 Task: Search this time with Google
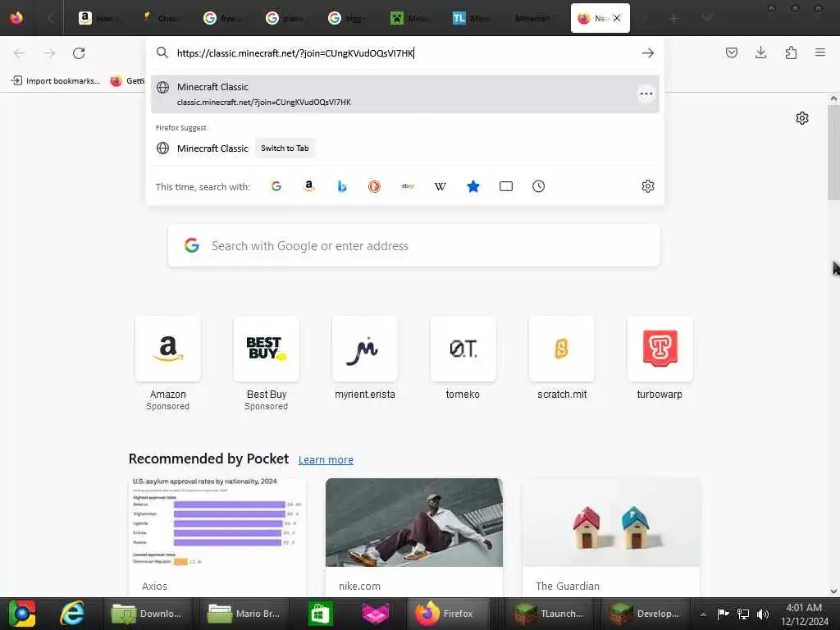point(276,186)
